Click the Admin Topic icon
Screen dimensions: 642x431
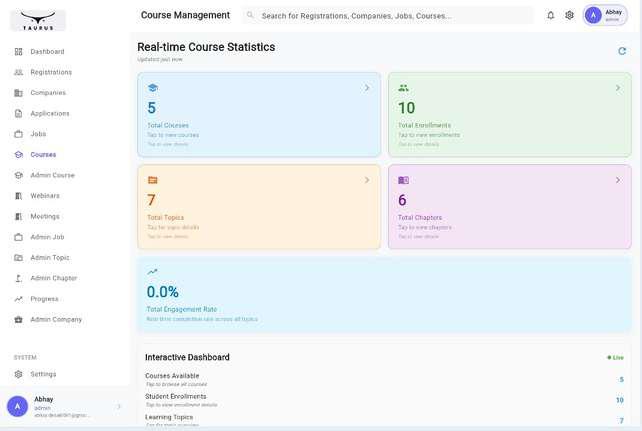click(18, 257)
